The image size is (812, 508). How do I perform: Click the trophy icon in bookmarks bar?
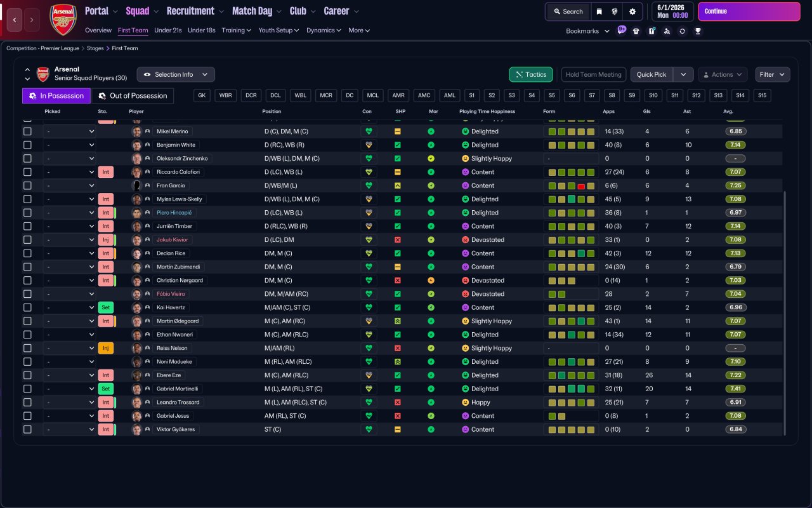698,31
